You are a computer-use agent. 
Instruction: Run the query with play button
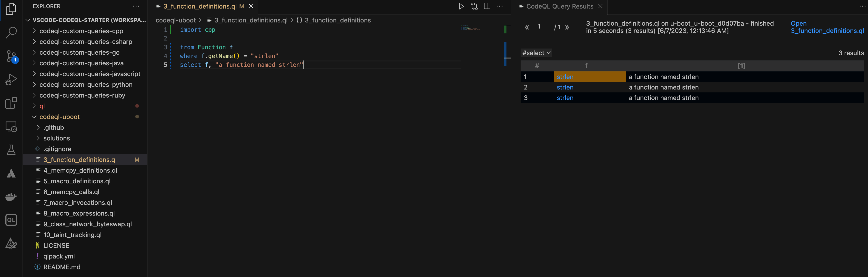pyautogui.click(x=461, y=6)
